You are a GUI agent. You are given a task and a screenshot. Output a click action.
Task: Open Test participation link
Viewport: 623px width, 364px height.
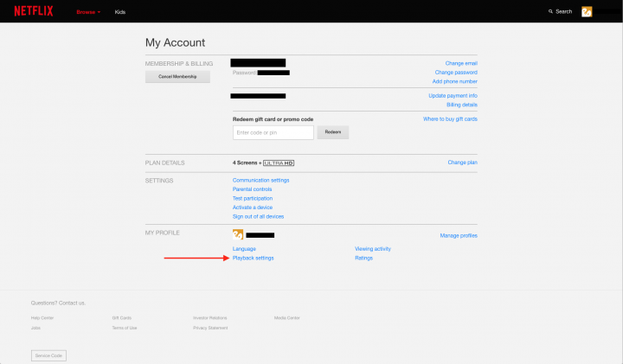click(x=253, y=199)
